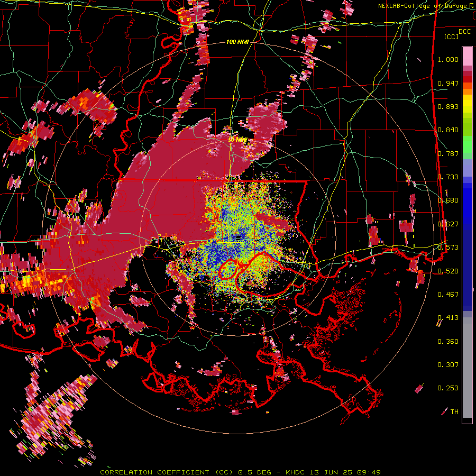Select the 0.893 legend value
The height and width of the screenshot is (476, 476).
[x=448, y=106]
